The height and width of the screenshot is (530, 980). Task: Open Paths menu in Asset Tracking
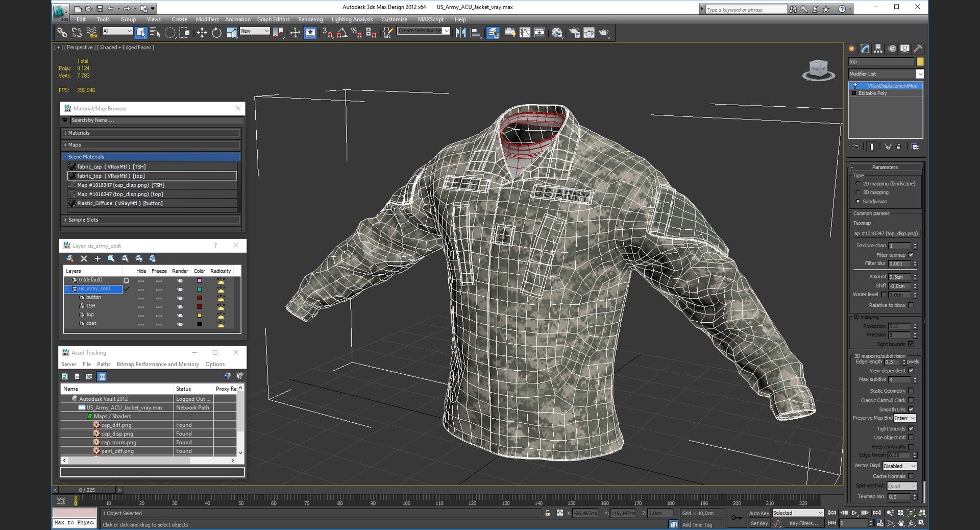pos(104,365)
